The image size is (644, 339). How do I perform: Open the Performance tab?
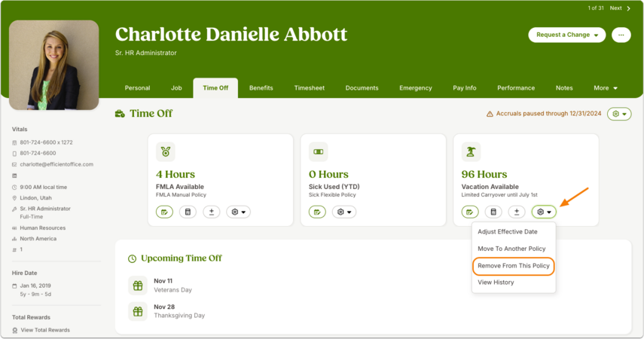[x=516, y=88]
